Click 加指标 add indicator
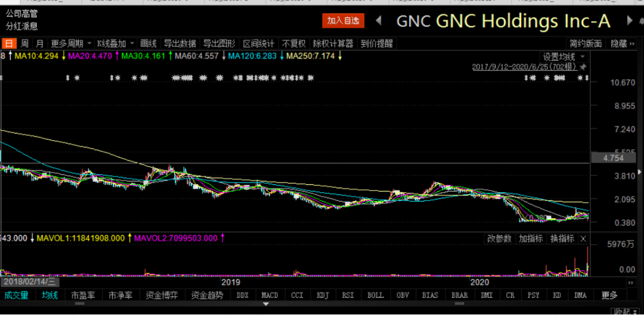644x315 pixels. (x=531, y=239)
